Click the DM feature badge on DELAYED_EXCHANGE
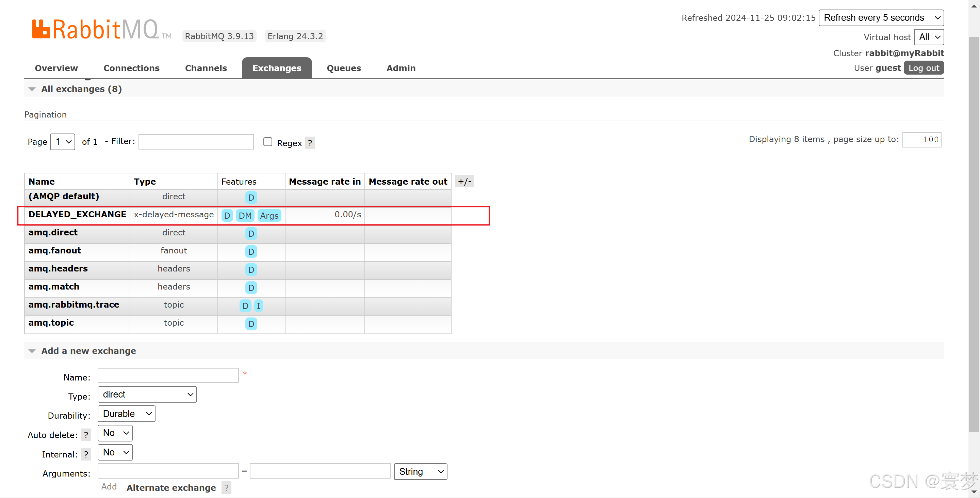 (245, 216)
